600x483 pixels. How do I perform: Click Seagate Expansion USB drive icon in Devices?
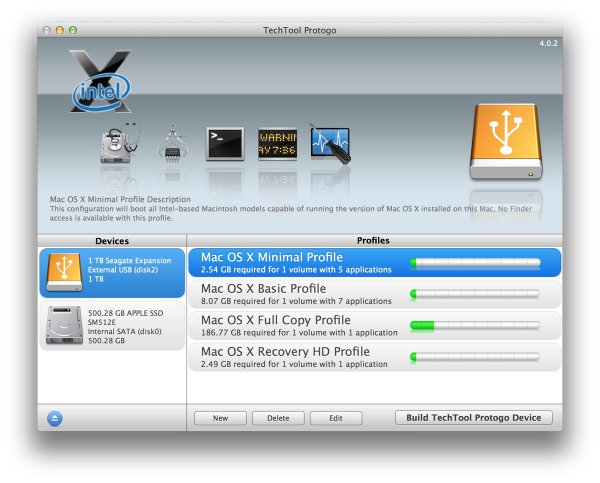point(64,273)
